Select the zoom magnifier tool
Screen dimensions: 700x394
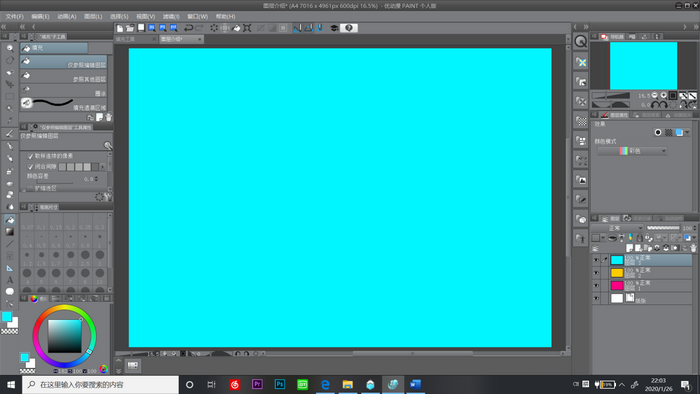(10, 48)
